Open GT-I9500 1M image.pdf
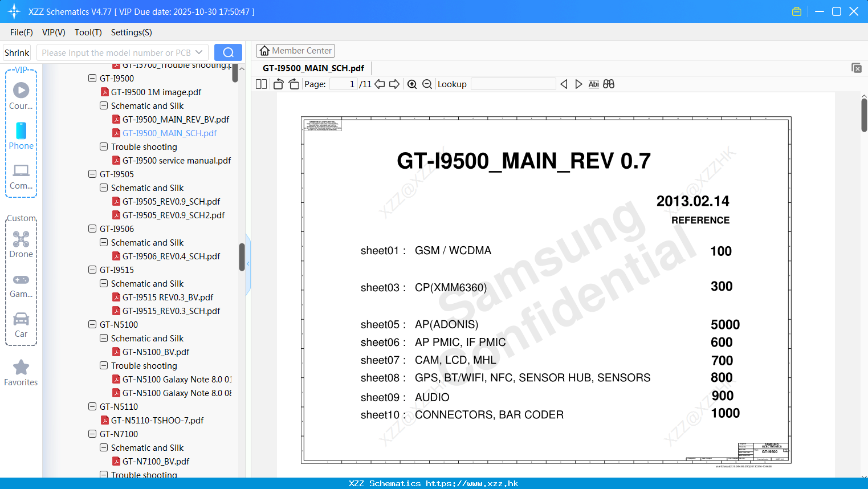 (156, 92)
